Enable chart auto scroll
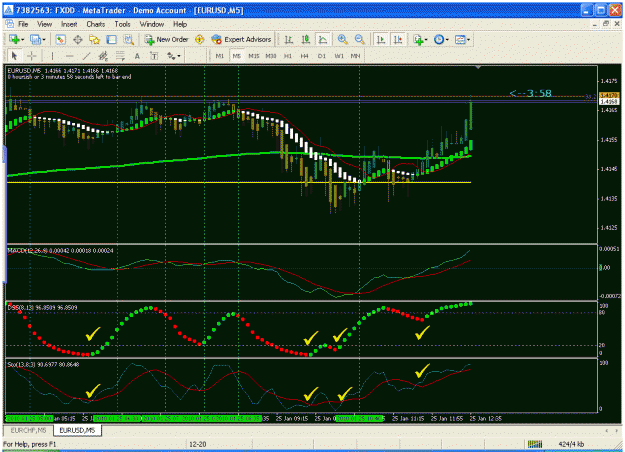Image resolution: width=625 pixels, height=452 pixels. click(x=381, y=39)
